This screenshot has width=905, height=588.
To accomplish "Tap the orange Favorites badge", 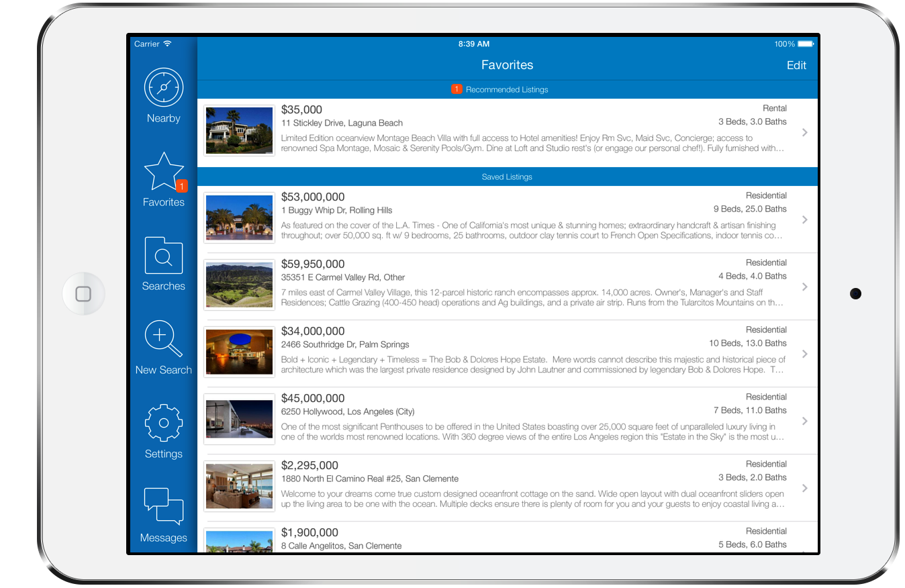I will pos(181,186).
